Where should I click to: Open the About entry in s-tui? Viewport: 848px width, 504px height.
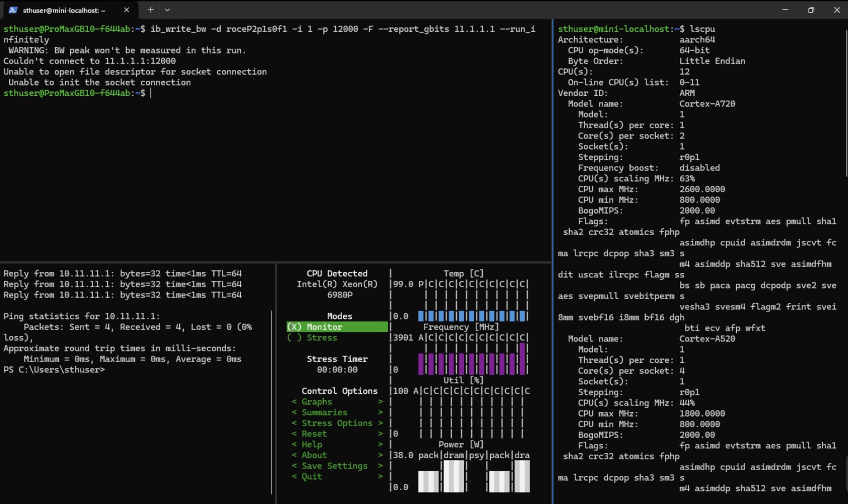tap(314, 455)
